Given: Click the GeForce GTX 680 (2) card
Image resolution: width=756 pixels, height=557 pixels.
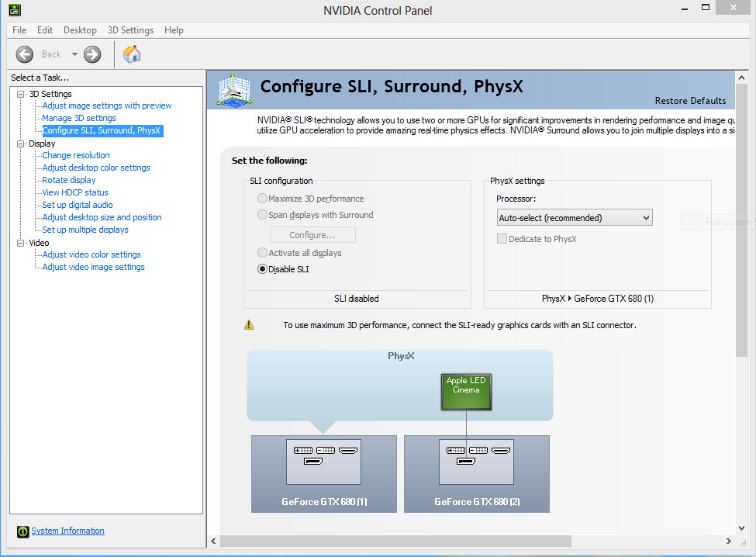Looking at the screenshot, I should (477, 474).
